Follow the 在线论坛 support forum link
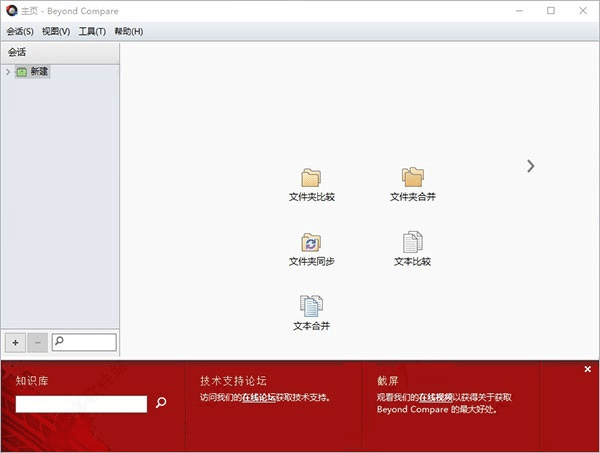Image resolution: width=600 pixels, height=453 pixels. (x=259, y=398)
